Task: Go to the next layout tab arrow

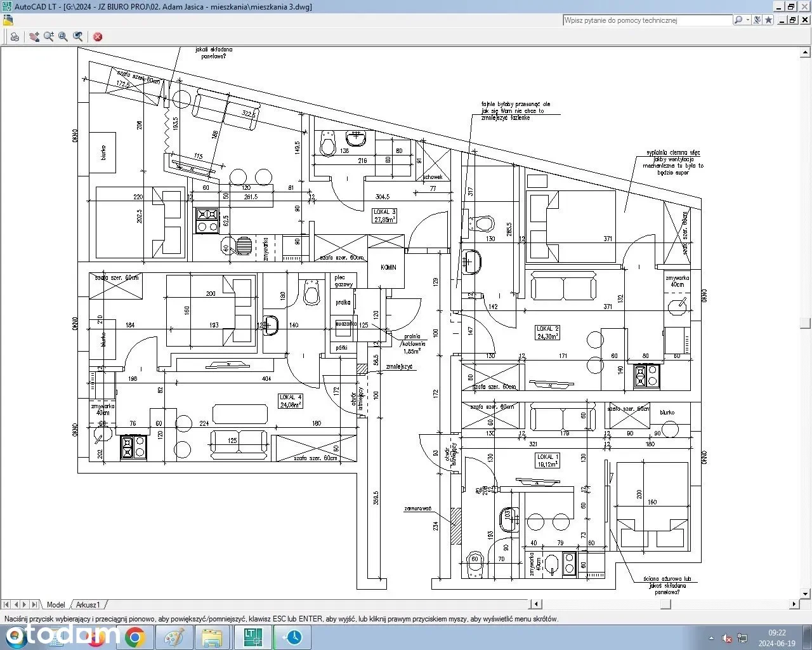Action: pos(25,604)
